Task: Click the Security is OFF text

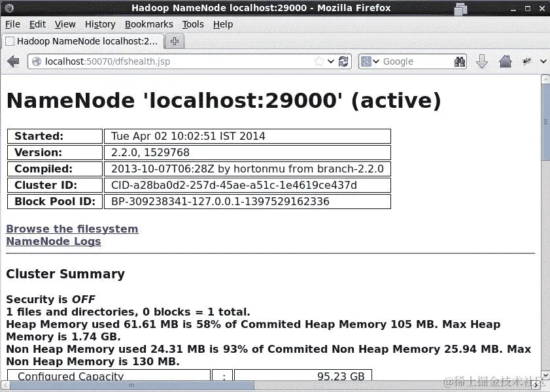Action: click(x=50, y=299)
